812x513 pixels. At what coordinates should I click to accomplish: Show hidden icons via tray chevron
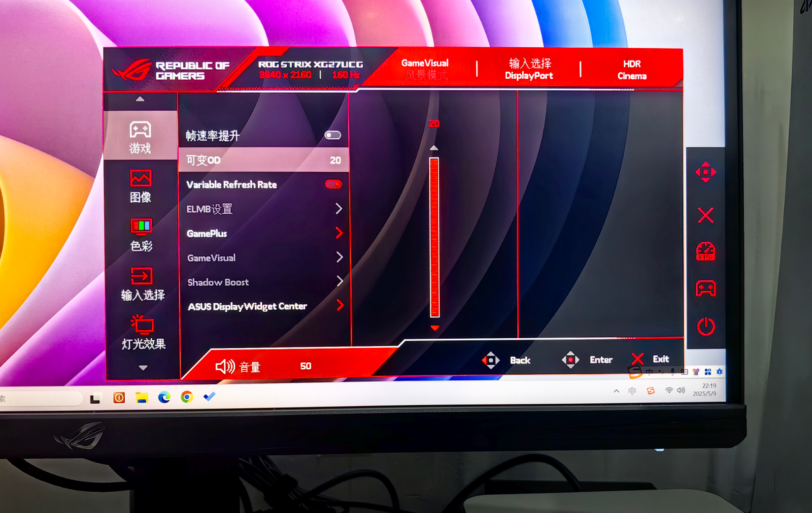coord(616,391)
